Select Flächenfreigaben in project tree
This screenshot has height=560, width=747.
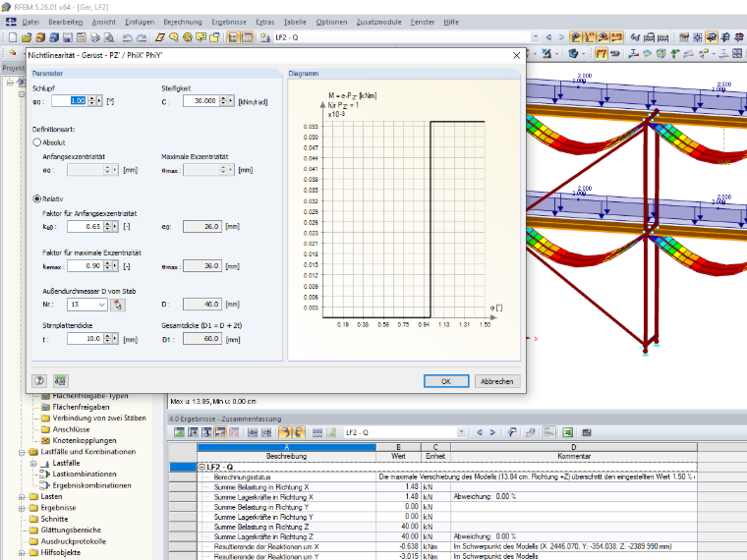[x=81, y=407]
